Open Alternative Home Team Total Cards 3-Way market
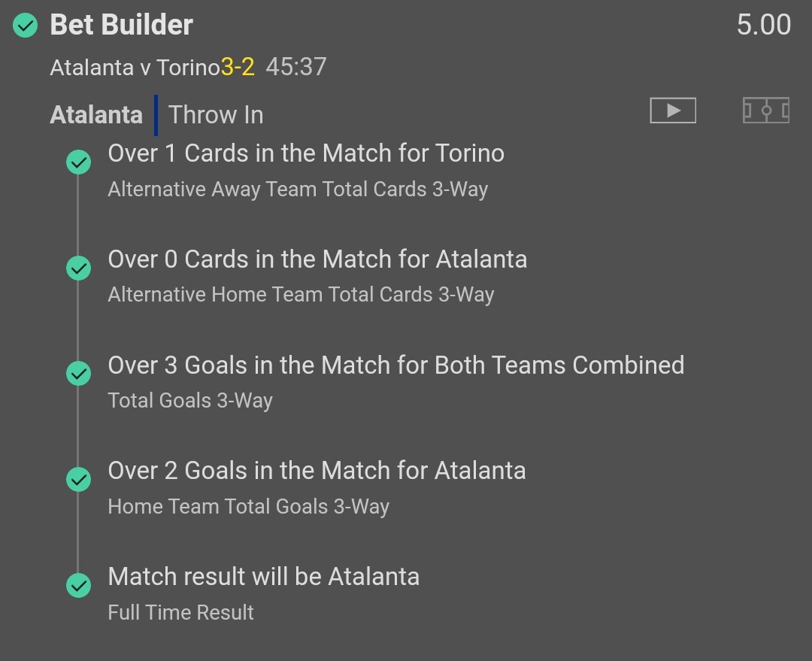This screenshot has width=812, height=661. coord(301,295)
